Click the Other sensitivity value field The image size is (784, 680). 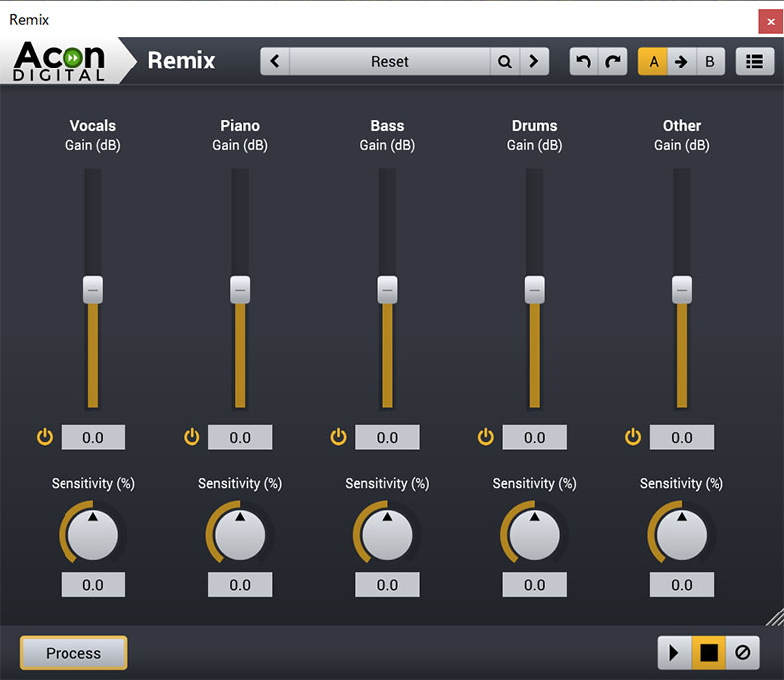[682, 584]
